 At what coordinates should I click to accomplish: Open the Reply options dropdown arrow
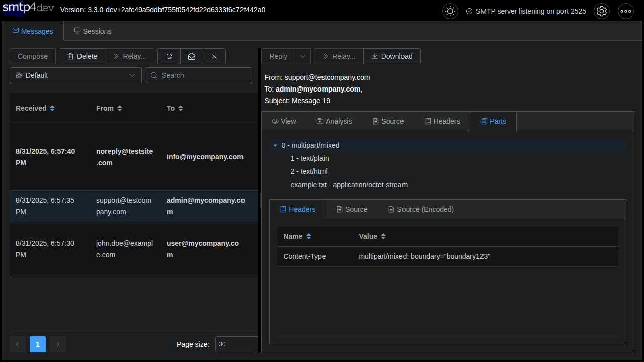[303, 56]
